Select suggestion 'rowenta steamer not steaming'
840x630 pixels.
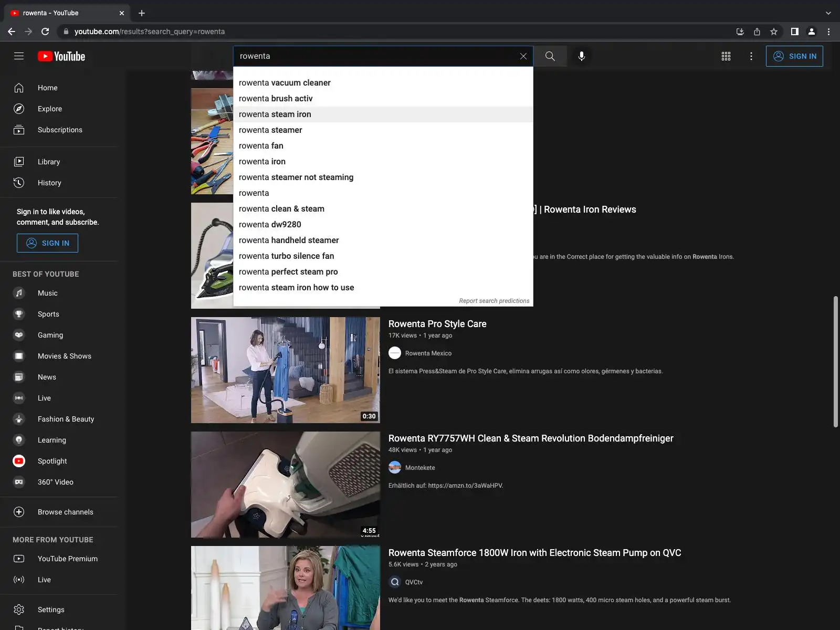pos(383,177)
